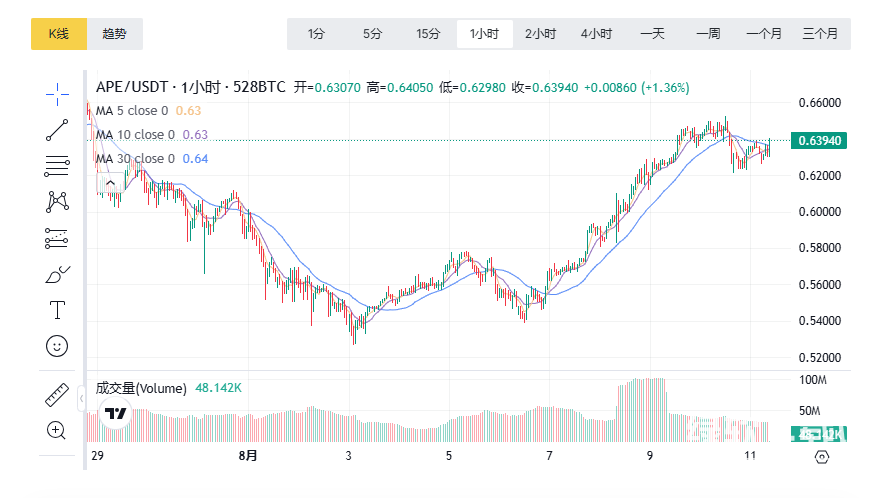Collapse the indicator legend with chevron
Viewport: 888px width, 498px height.
point(110,183)
